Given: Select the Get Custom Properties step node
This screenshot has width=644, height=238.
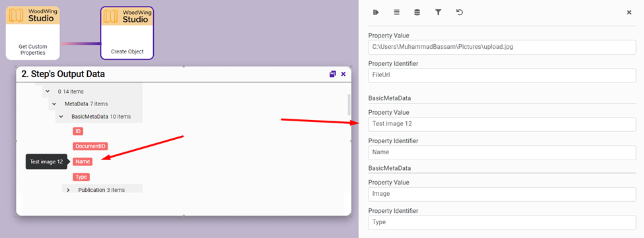Looking at the screenshot, I should coord(33,33).
